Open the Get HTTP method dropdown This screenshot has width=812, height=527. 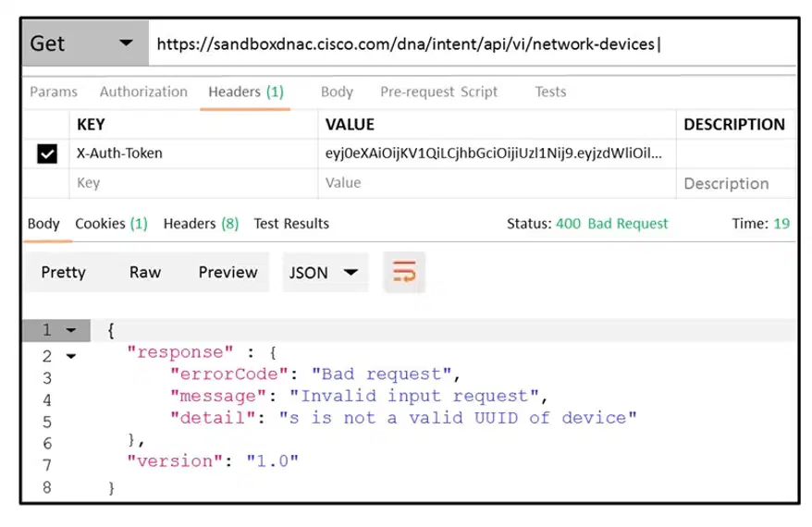click(x=85, y=43)
